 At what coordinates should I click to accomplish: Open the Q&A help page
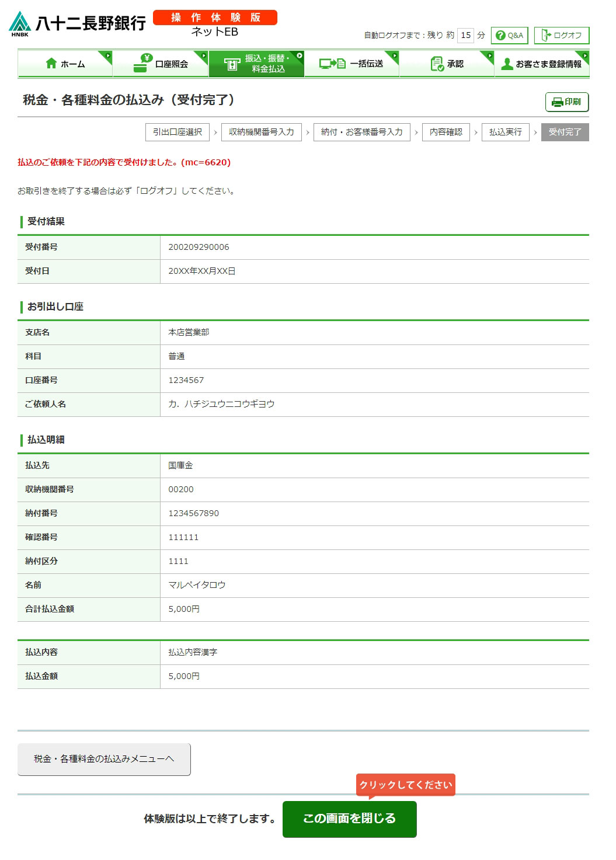[x=509, y=36]
